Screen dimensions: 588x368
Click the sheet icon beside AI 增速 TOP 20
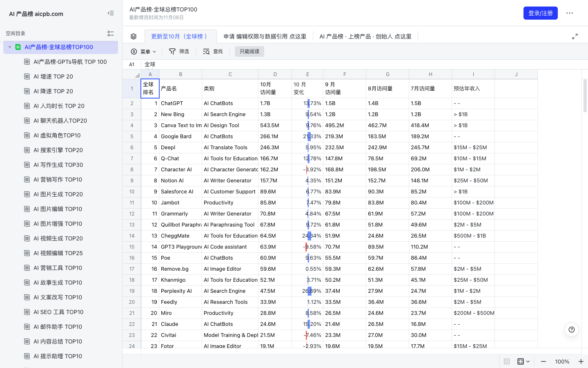(x=27, y=76)
